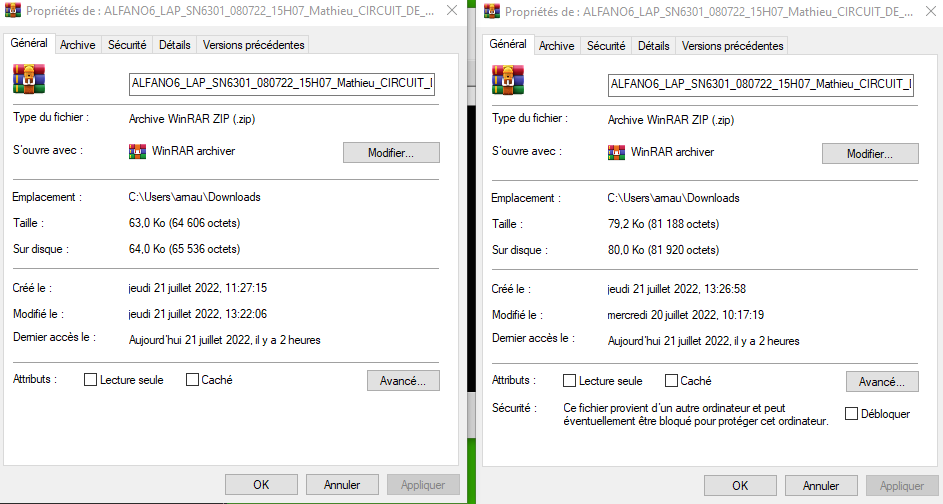943x504 pixels.
Task: Tick the Débloquer checkbox in right window
Action: click(x=852, y=414)
